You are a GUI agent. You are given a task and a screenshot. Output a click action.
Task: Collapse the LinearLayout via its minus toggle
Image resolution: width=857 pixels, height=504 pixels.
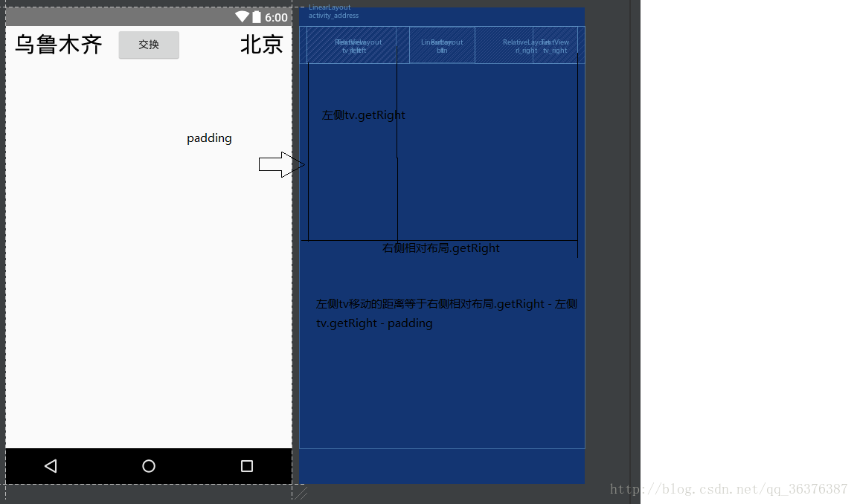tap(301, 7)
